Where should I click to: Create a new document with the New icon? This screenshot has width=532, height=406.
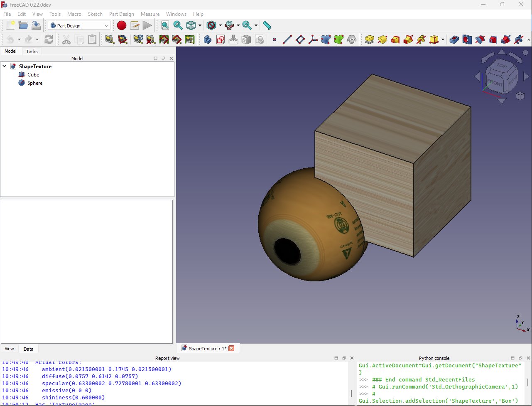click(x=10, y=25)
